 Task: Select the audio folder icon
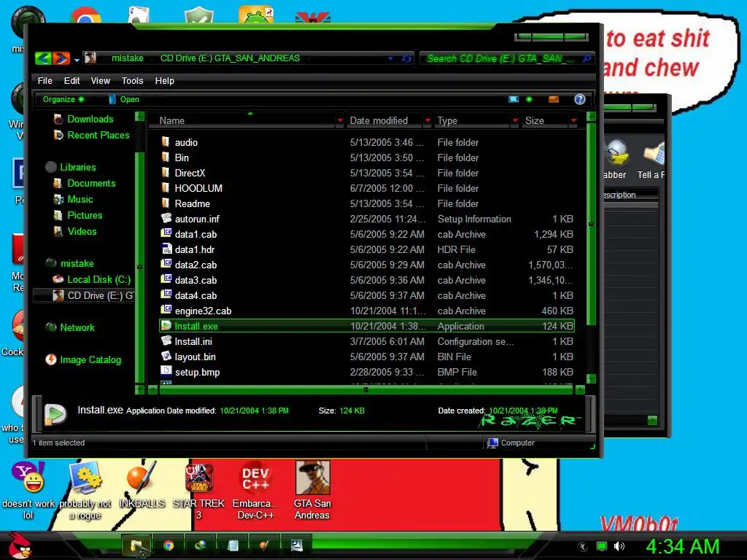pyautogui.click(x=166, y=142)
